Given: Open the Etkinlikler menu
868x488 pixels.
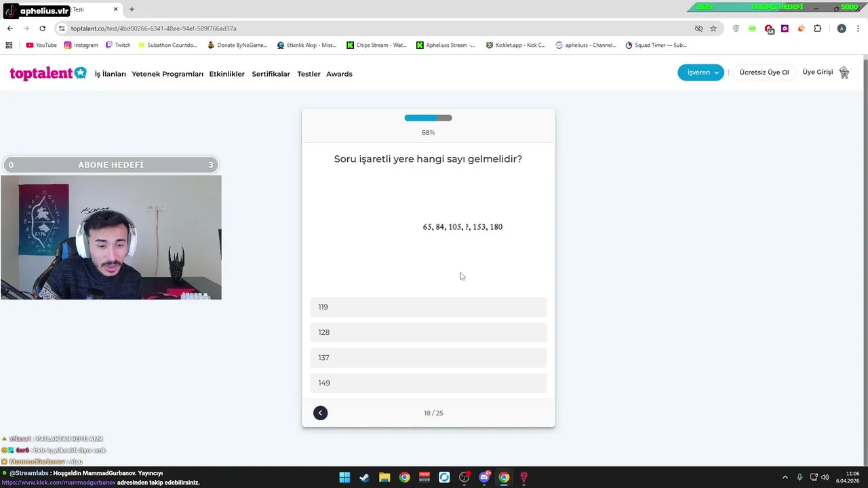Looking at the screenshot, I should (x=226, y=74).
